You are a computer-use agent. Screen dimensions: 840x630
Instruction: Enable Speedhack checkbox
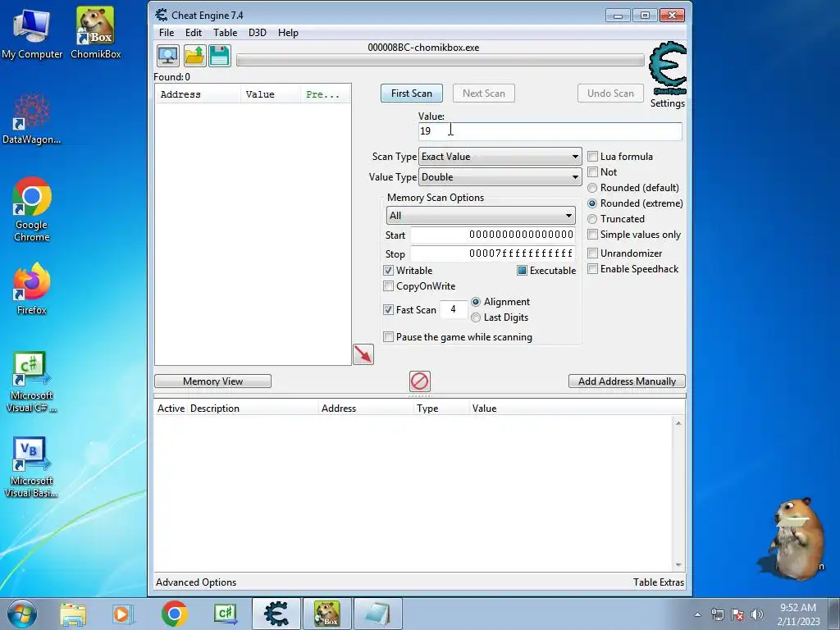[x=592, y=269]
